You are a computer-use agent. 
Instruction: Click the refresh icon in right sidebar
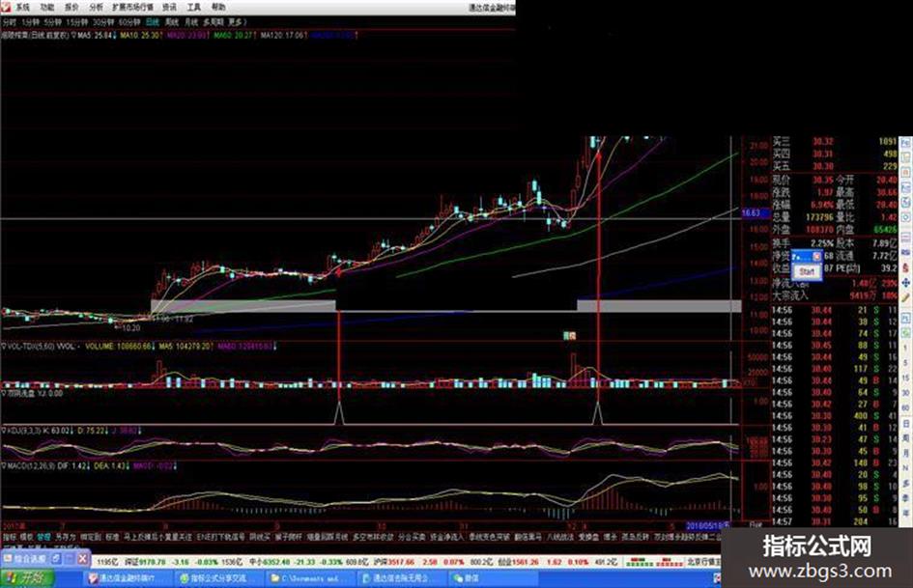click(x=906, y=203)
